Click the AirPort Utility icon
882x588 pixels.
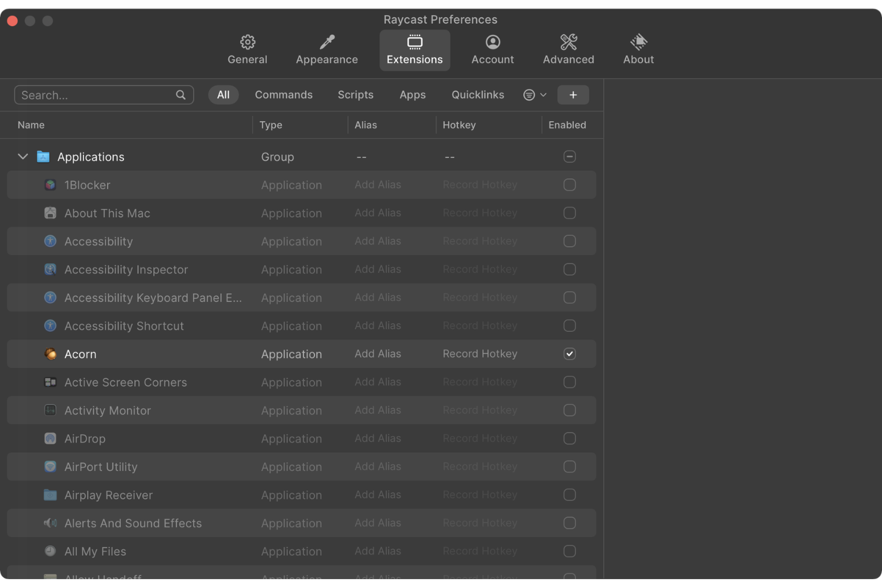coord(50,466)
